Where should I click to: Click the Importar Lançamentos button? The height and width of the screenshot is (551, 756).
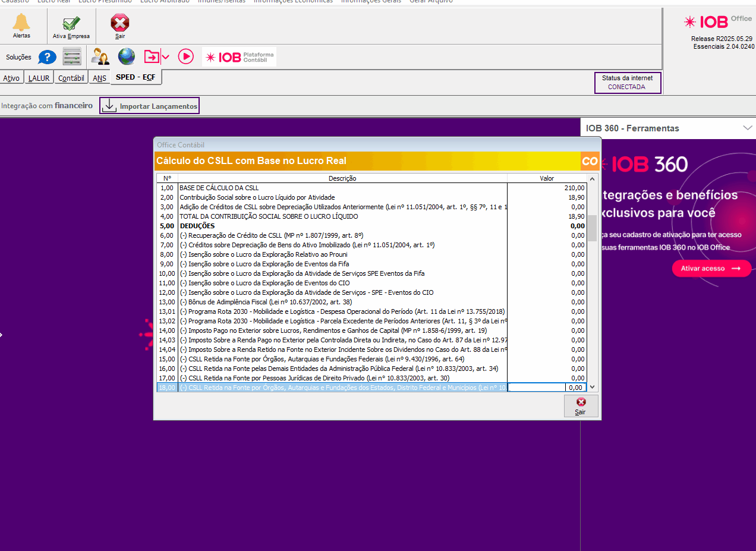[149, 106]
